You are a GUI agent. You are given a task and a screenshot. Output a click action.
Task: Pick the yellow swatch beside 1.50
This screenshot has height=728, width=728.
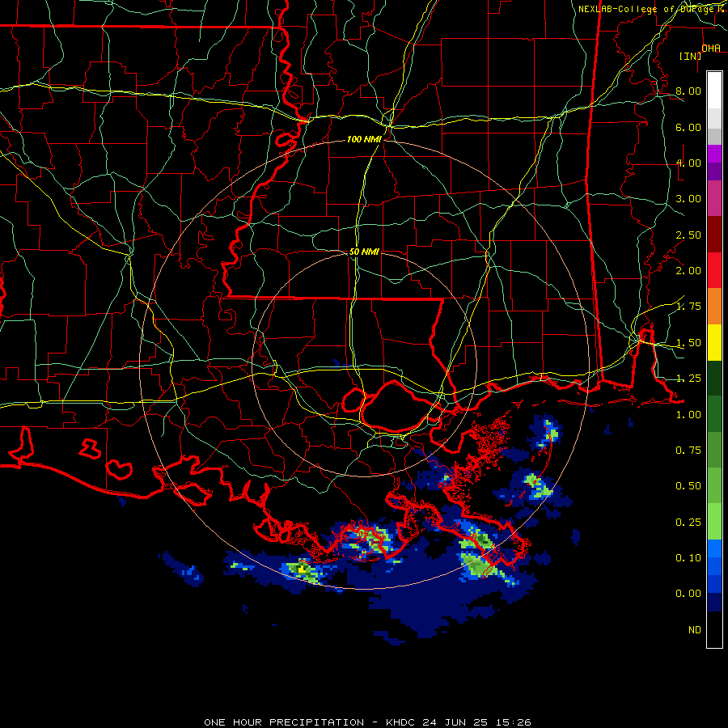point(714,342)
